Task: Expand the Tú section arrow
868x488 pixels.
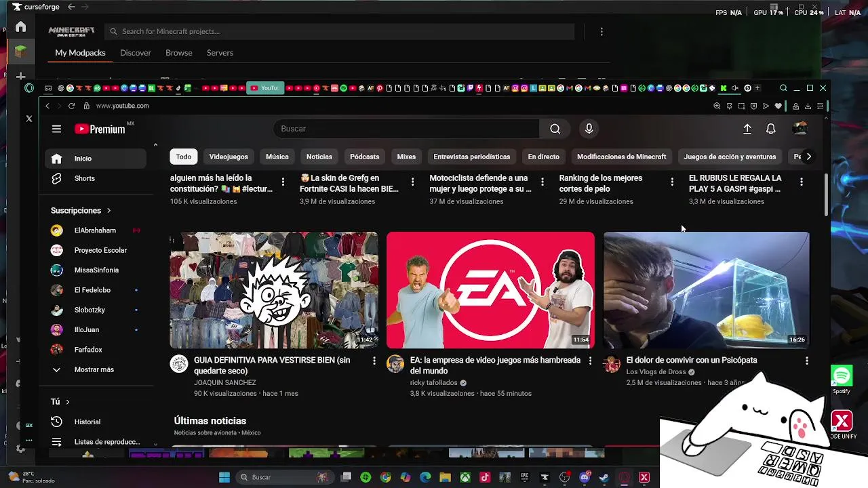Action: [x=68, y=402]
